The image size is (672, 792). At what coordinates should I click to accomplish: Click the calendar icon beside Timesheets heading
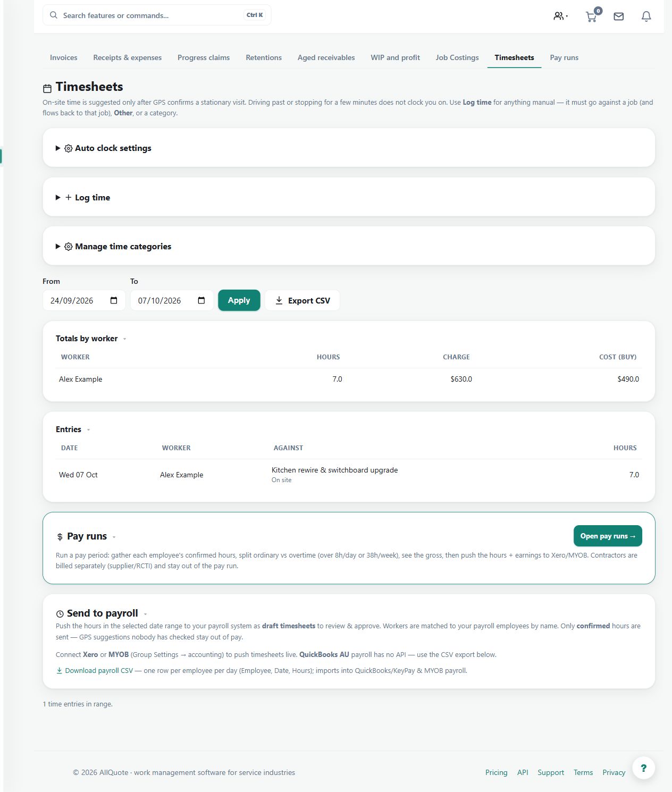(x=47, y=88)
